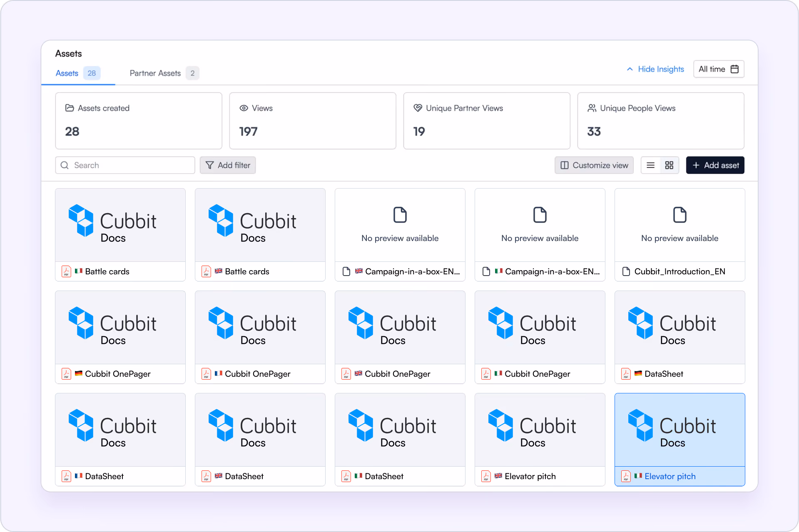
Task: Click the "Cubbit_Introduction_EN" file name
Action: click(680, 271)
